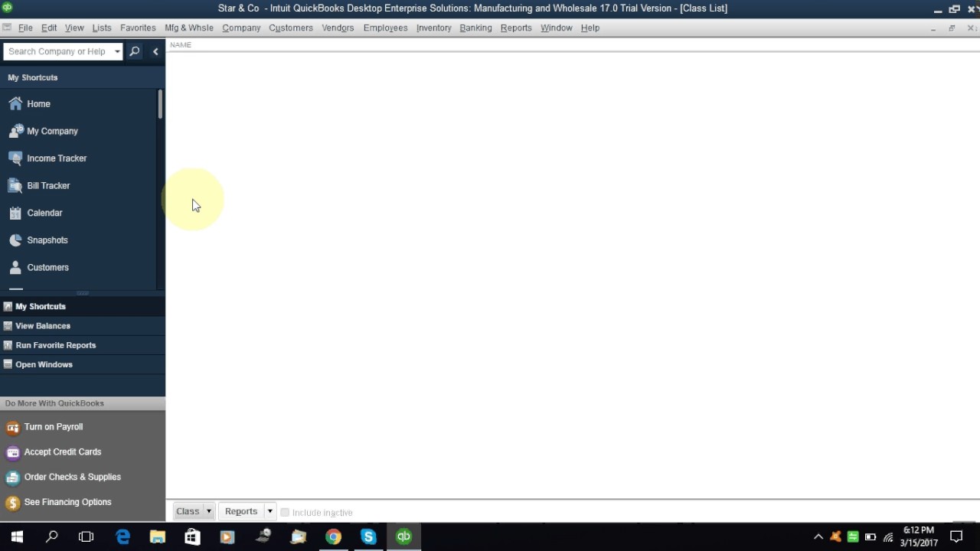Viewport: 980px width, 551px height.
Task: Open the Banking menu
Action: coord(475,28)
